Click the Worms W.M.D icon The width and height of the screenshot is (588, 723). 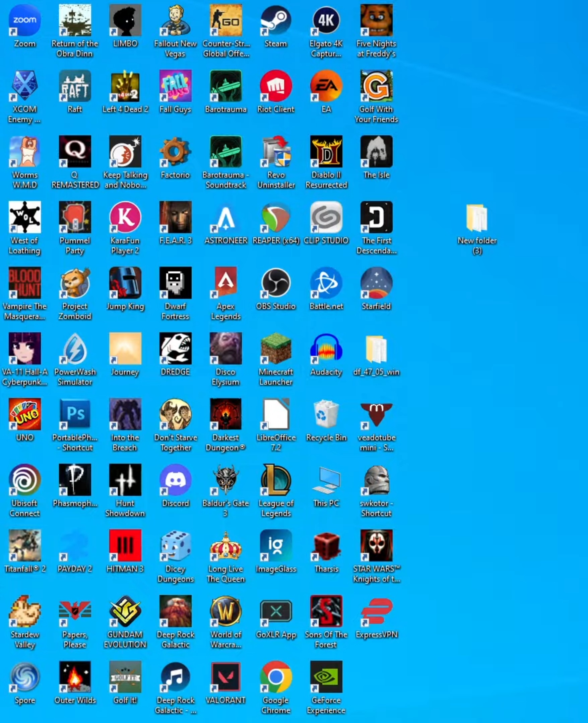tap(25, 152)
